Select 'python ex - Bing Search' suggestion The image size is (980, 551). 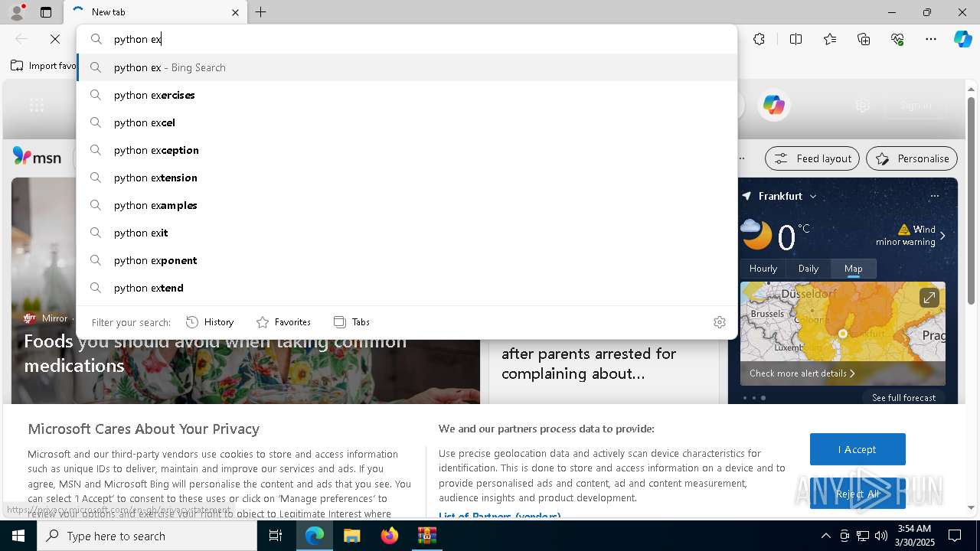click(x=407, y=67)
